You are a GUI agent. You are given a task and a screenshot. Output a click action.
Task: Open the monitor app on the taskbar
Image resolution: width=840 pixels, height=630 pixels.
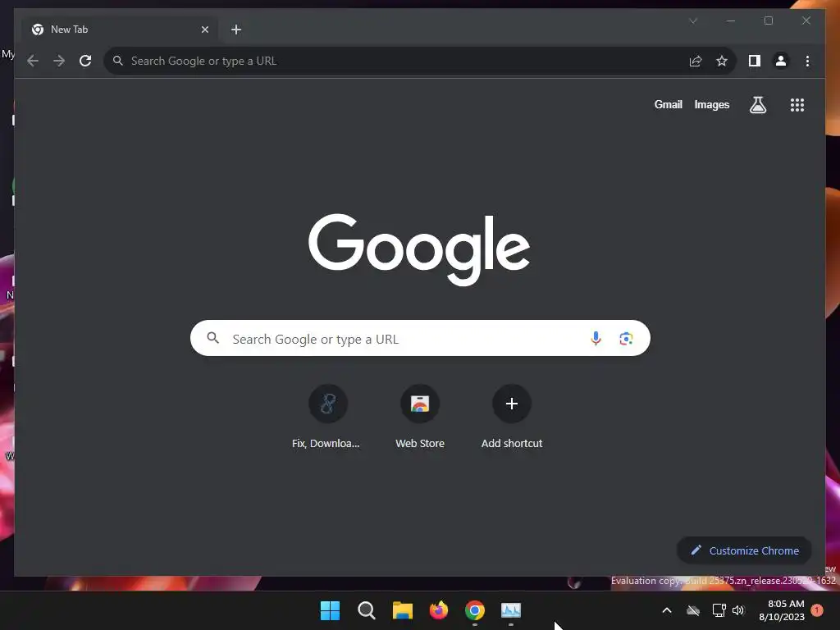[511, 610]
